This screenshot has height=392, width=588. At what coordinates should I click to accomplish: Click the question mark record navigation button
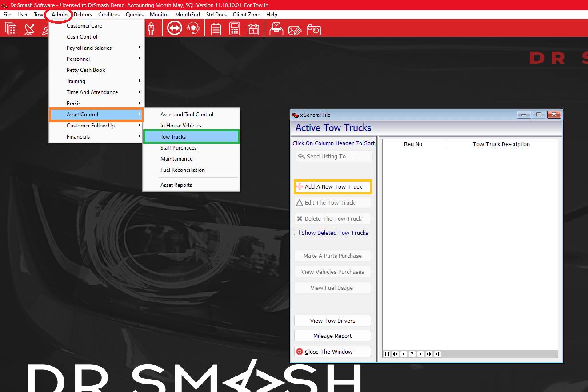click(412, 354)
